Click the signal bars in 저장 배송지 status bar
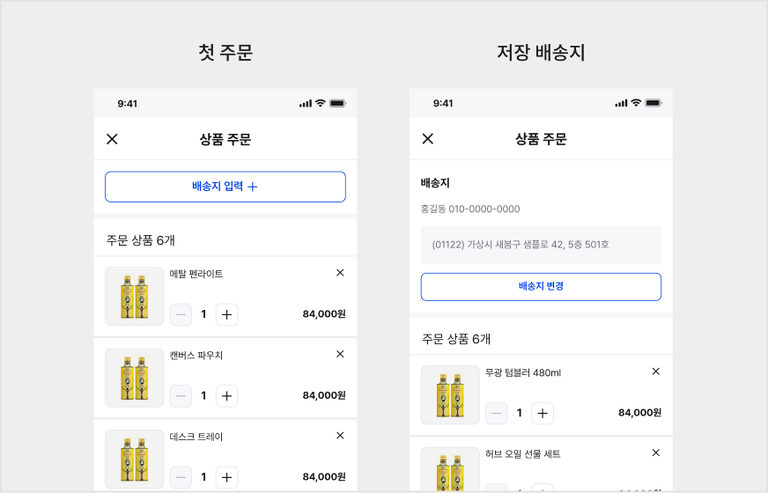 coord(621,103)
